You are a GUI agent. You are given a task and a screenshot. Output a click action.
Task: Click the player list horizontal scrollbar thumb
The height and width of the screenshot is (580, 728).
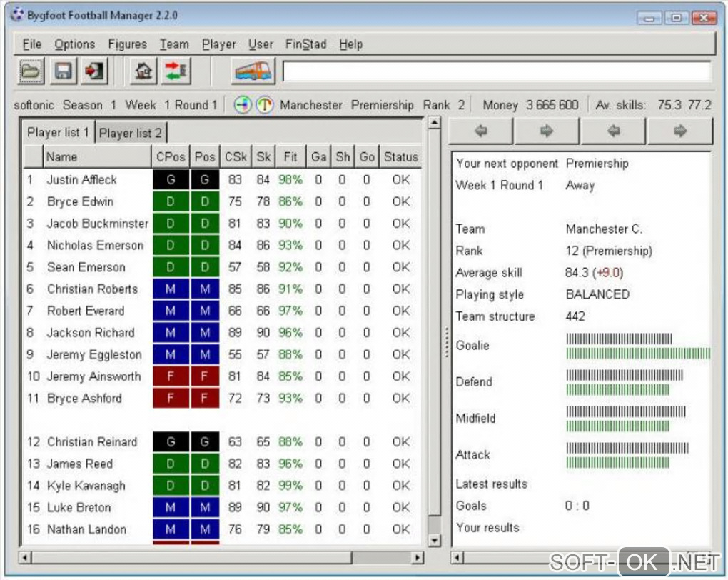[x=192, y=556]
